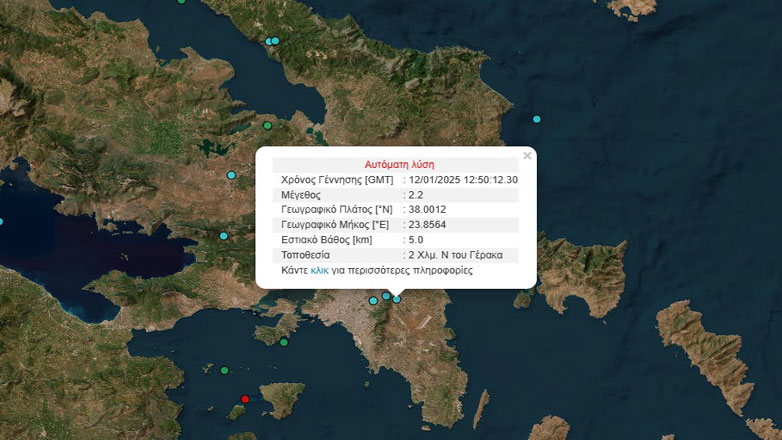Image resolution: width=782 pixels, height=440 pixels.
Task: Close the earthquake info popup
Action: pos(527,156)
